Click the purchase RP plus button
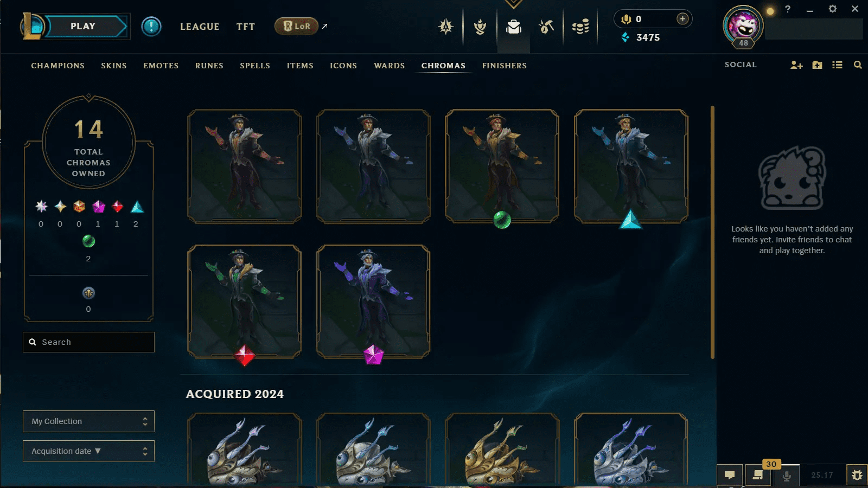The image size is (868, 488). (x=682, y=19)
